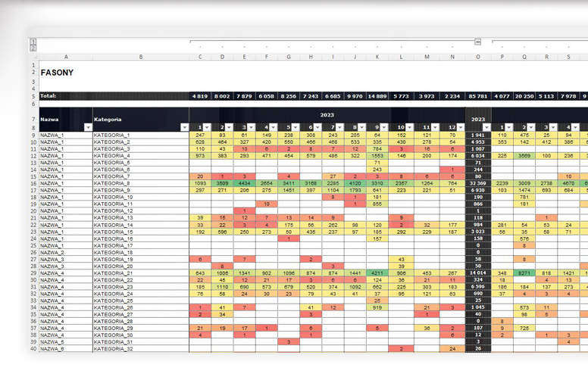Open filter arrow in the 2023 total column O
The image size is (588, 380).
[x=487, y=128]
